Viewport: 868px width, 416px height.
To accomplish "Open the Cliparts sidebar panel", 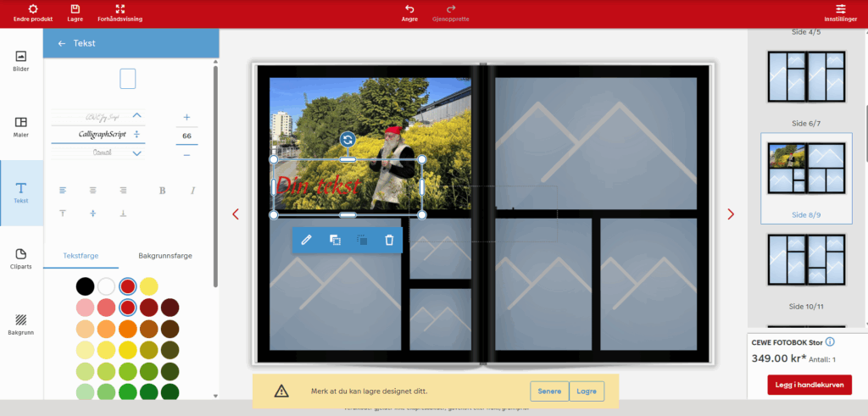I will point(21,259).
